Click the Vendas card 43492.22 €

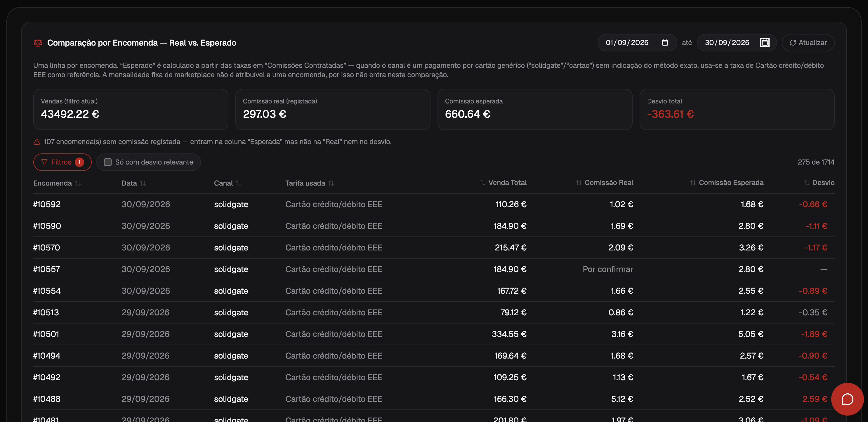pos(131,109)
